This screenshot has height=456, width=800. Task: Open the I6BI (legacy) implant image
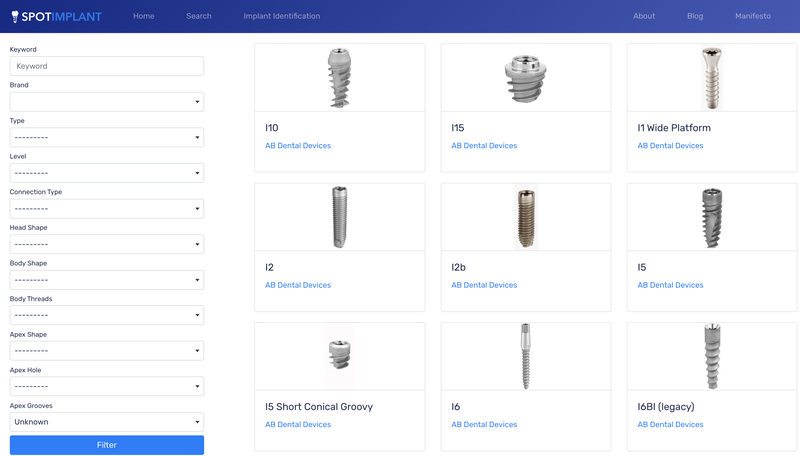coord(712,356)
